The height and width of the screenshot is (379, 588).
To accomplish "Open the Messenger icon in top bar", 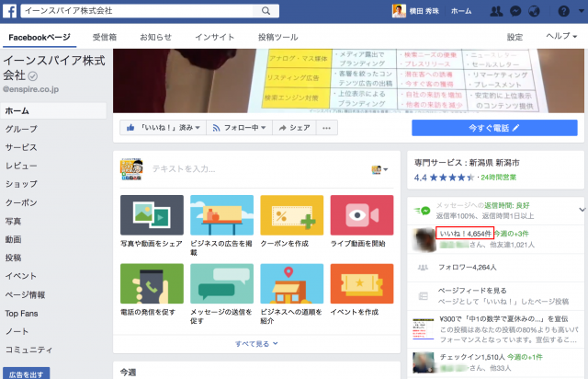I will click(515, 11).
